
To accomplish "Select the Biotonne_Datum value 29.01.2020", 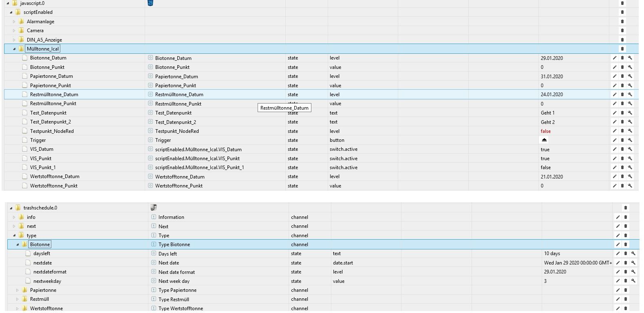I will point(552,58).
